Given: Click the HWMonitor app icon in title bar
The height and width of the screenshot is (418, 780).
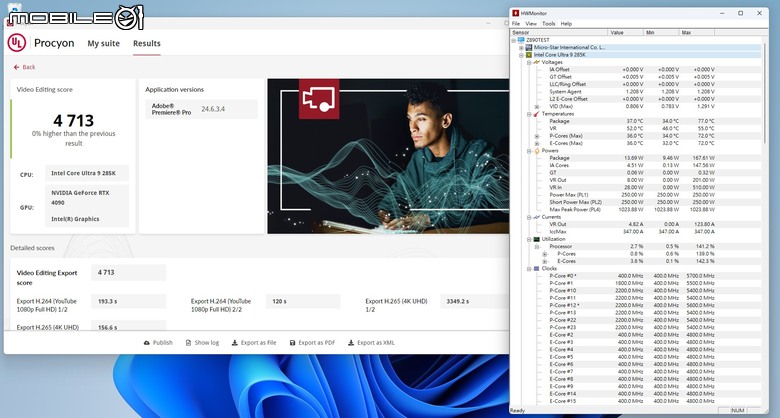Looking at the screenshot, I should tap(516, 13).
